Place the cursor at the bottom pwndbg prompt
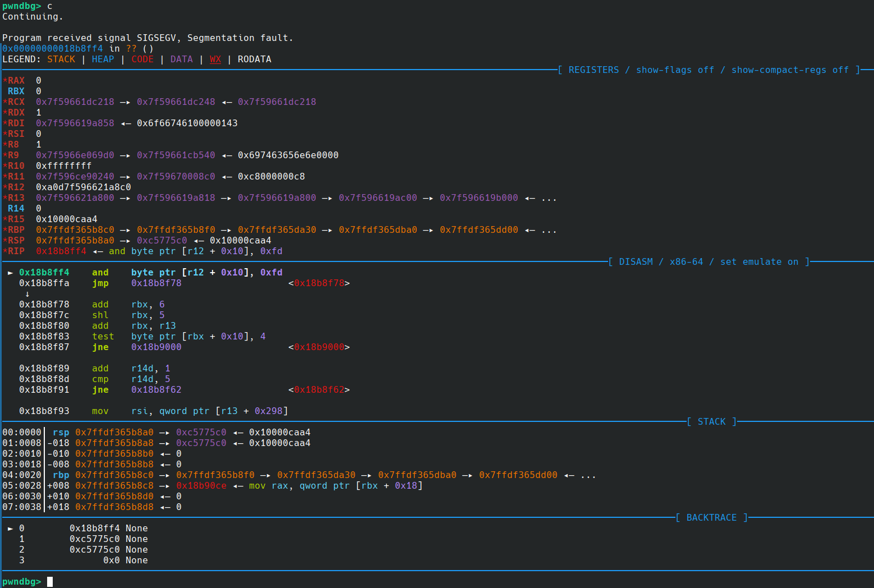This screenshot has width=874, height=588. click(x=50, y=582)
